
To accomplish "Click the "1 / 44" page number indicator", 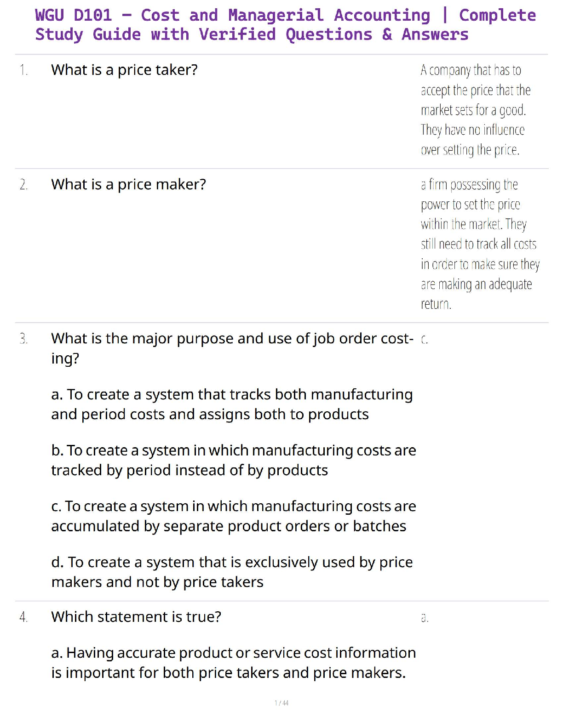I will (281, 703).
